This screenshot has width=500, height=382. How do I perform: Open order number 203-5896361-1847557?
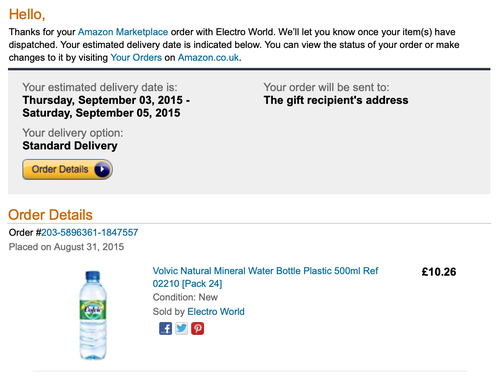(x=90, y=232)
